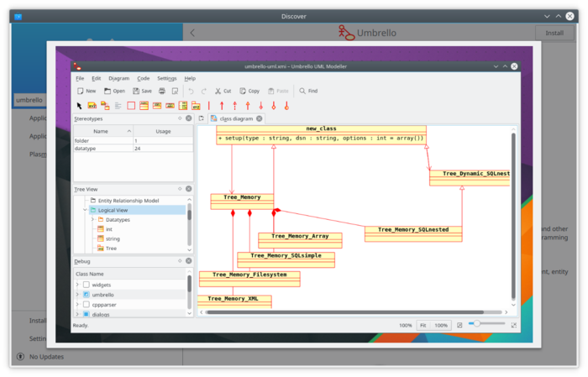Toggle the umbrello checkbox in Debug panel

tap(87, 295)
